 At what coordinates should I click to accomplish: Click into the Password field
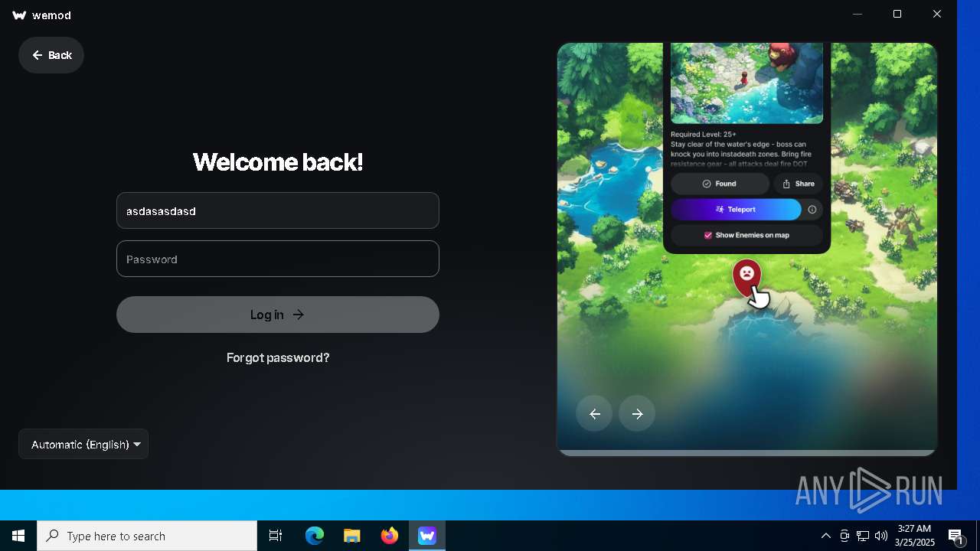278,259
